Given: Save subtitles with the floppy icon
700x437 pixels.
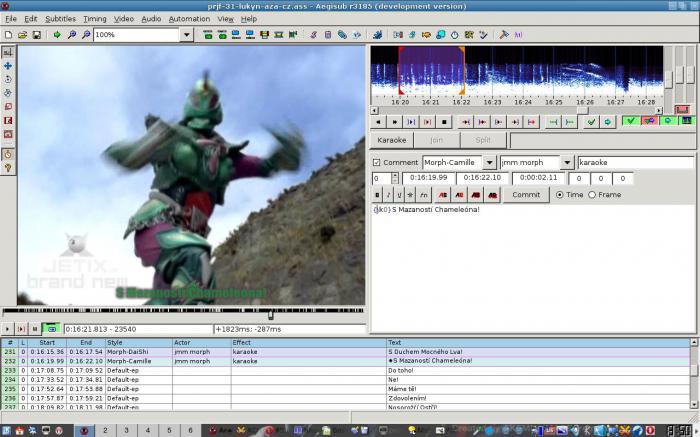Looking at the screenshot, I should click(x=37, y=35).
